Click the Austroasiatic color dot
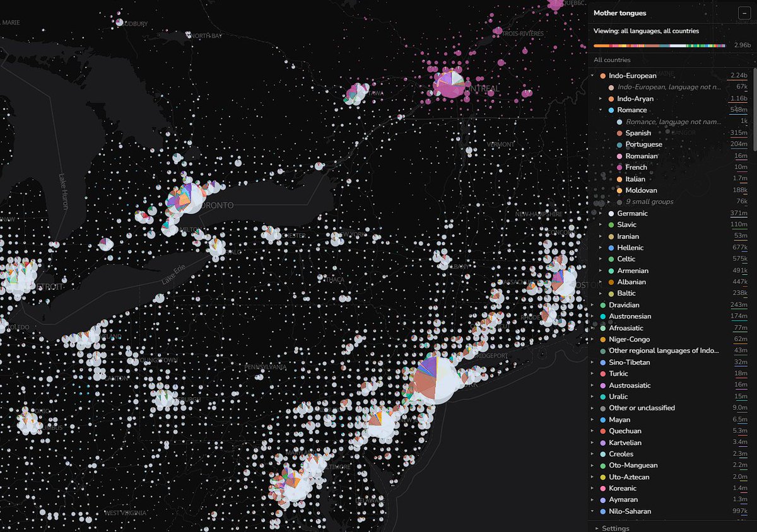 (x=603, y=385)
